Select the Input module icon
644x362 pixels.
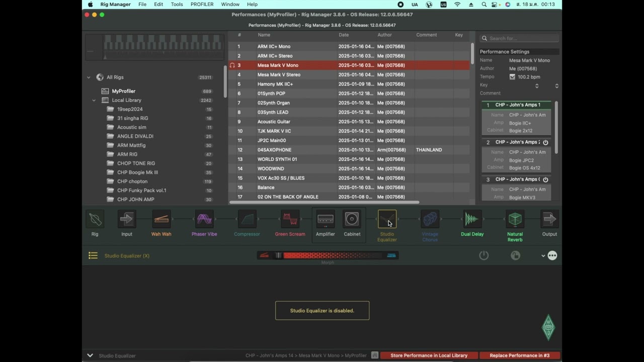tap(127, 219)
